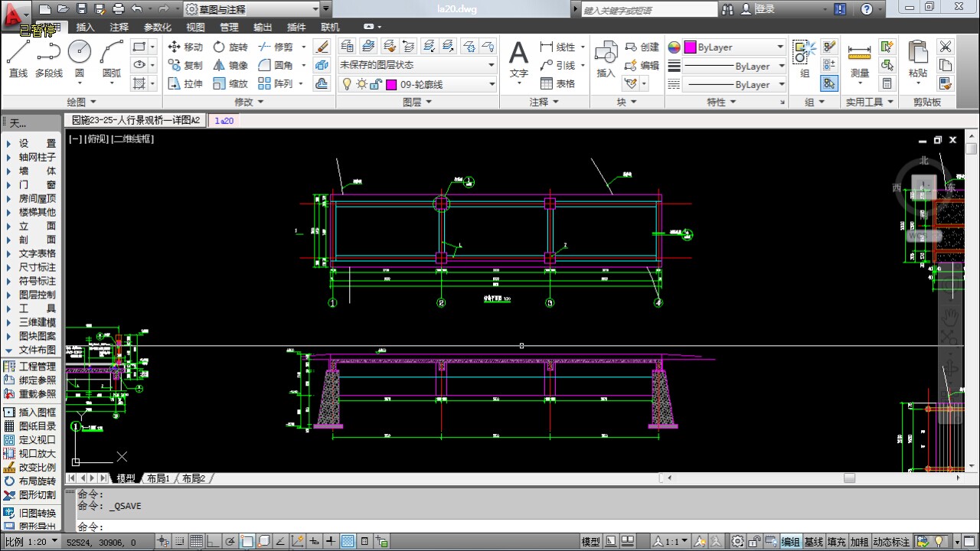This screenshot has height=551, width=980.
Task: Open the 参数化 ribbon tab
Action: pyautogui.click(x=157, y=27)
